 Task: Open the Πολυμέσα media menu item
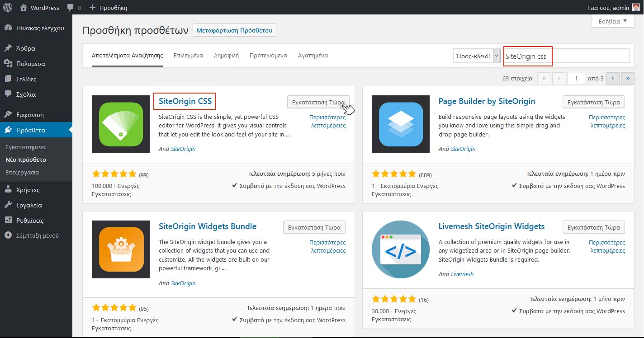click(30, 64)
